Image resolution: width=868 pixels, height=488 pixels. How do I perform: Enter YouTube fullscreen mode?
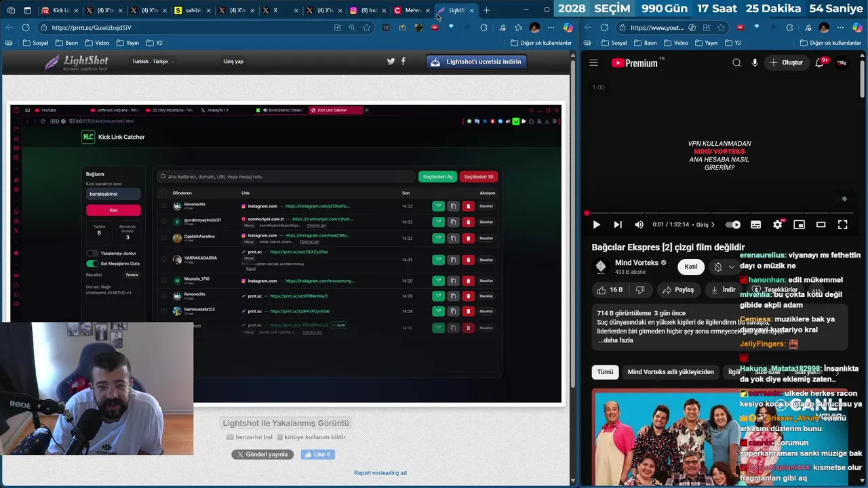click(843, 224)
